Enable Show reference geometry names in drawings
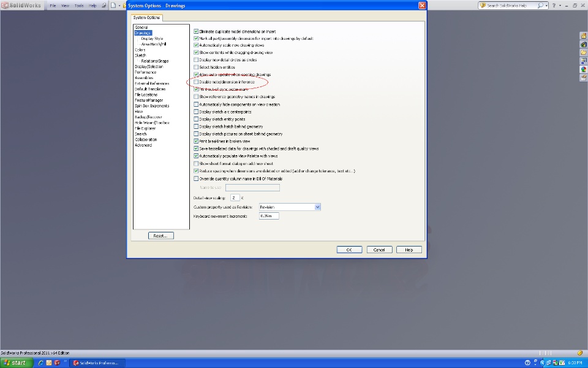The height and width of the screenshot is (368, 588). 196,96
